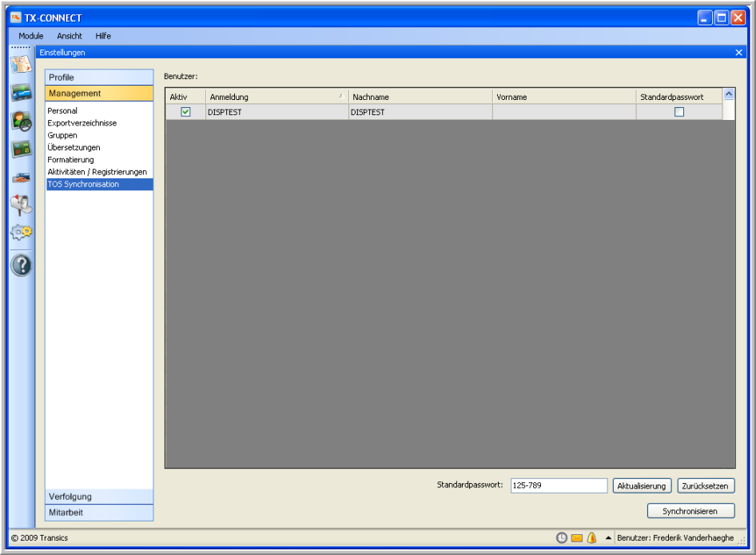Image resolution: width=756 pixels, height=555 pixels.
Task: Click the TX-CONNECT title bar app icon
Action: [16, 18]
